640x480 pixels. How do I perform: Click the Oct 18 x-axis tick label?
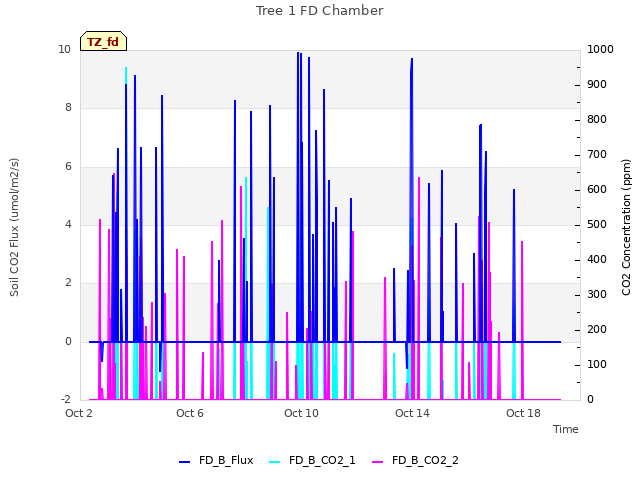click(523, 413)
